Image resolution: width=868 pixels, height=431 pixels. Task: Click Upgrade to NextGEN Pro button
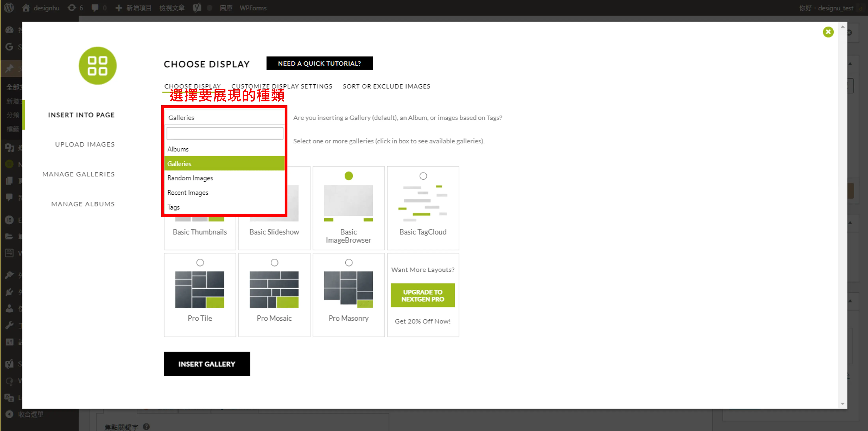[423, 295]
